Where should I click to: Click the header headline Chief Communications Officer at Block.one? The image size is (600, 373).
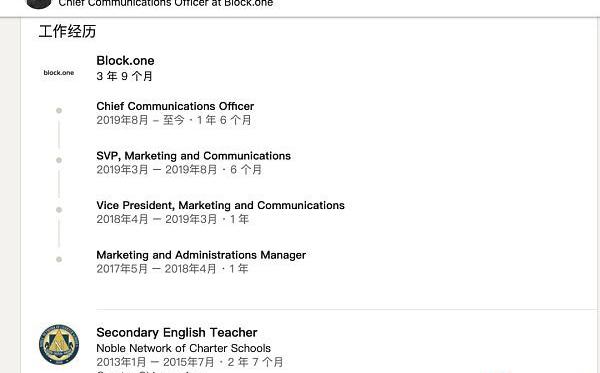click(x=166, y=3)
